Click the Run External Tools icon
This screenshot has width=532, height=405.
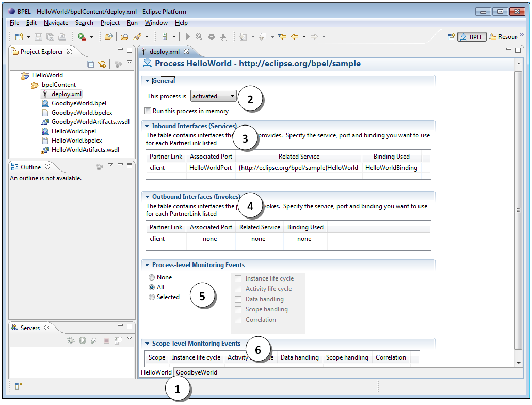tap(82, 37)
